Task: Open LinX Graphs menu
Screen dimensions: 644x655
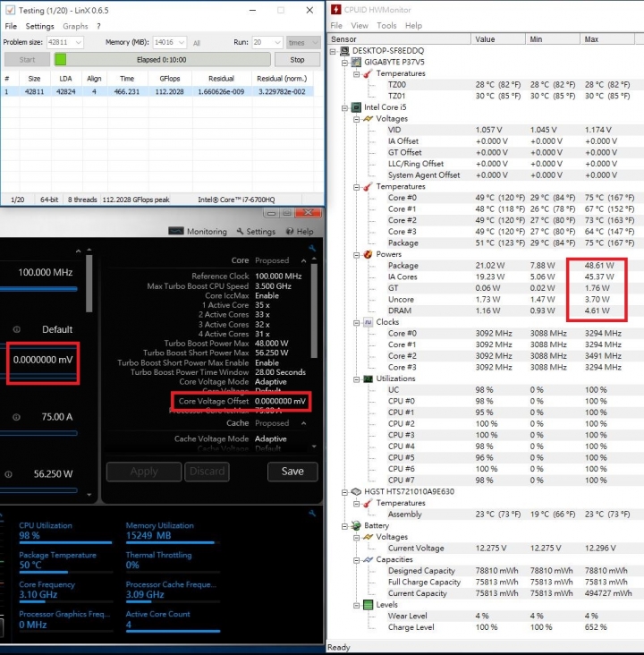Action: [75, 26]
